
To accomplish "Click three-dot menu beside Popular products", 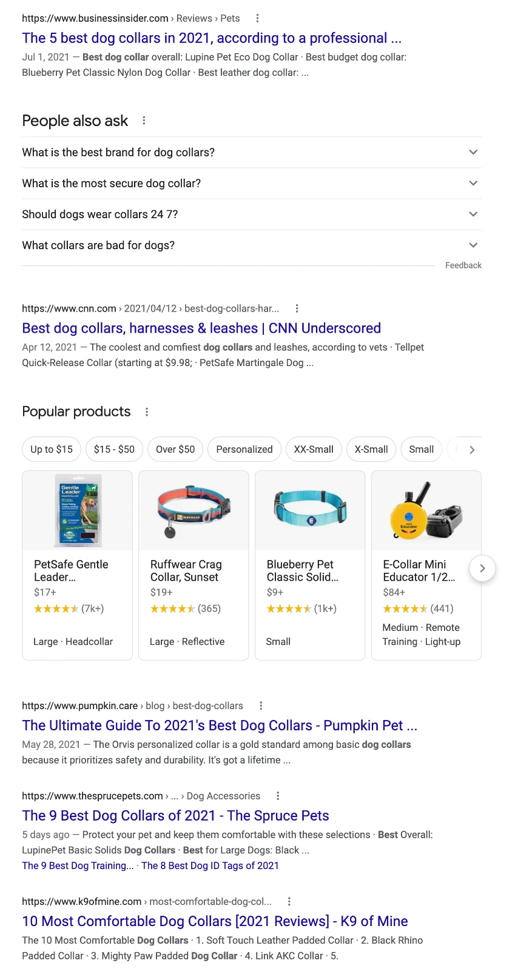I will pyautogui.click(x=147, y=412).
